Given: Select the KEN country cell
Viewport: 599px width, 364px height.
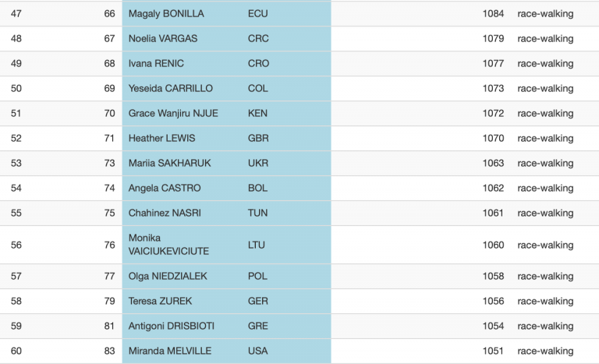Looking at the screenshot, I should (257, 114).
